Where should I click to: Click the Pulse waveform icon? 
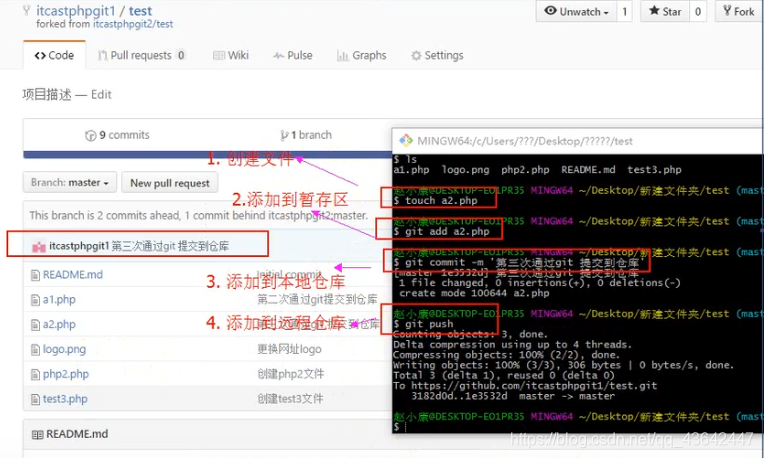[x=278, y=56]
